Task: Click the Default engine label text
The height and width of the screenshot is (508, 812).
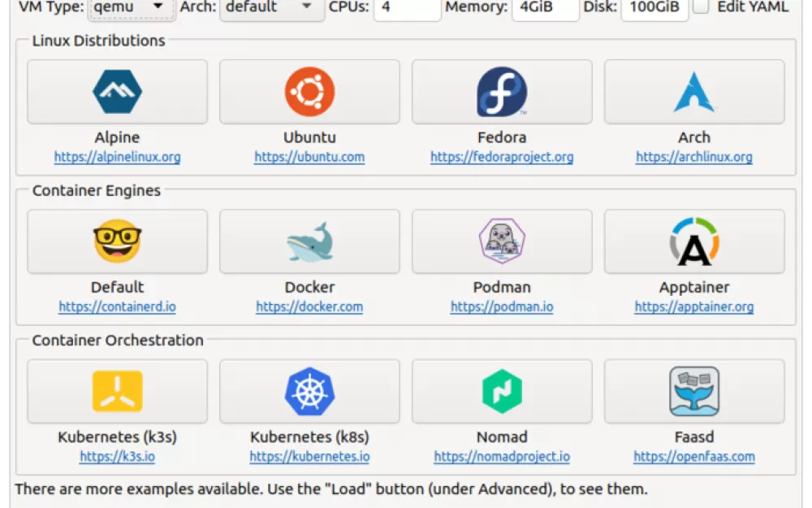Action: [x=117, y=287]
